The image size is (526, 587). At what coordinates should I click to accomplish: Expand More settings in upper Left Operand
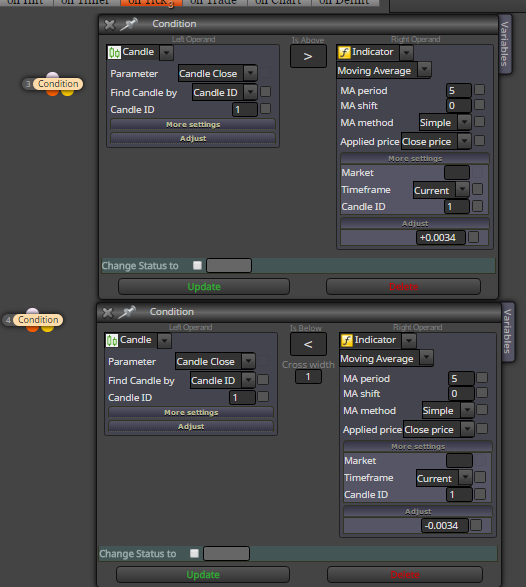click(x=193, y=124)
